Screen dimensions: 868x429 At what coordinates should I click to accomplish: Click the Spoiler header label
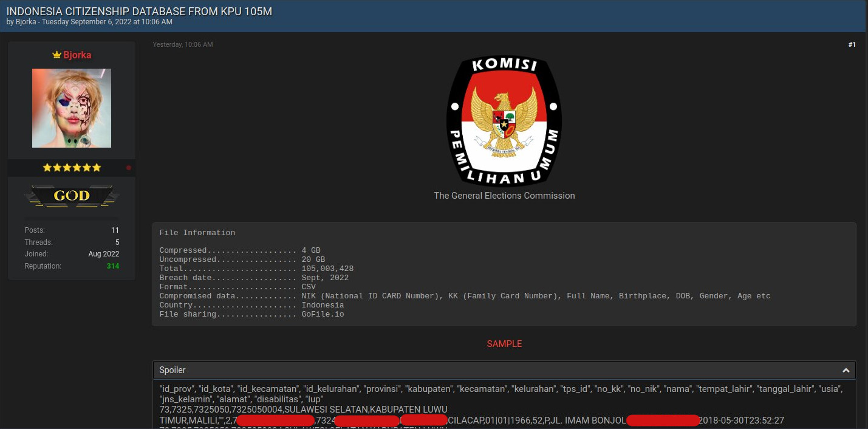point(173,370)
